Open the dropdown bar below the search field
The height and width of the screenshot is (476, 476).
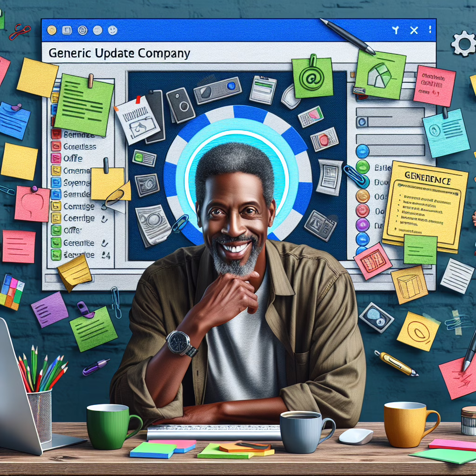[x=390, y=139]
